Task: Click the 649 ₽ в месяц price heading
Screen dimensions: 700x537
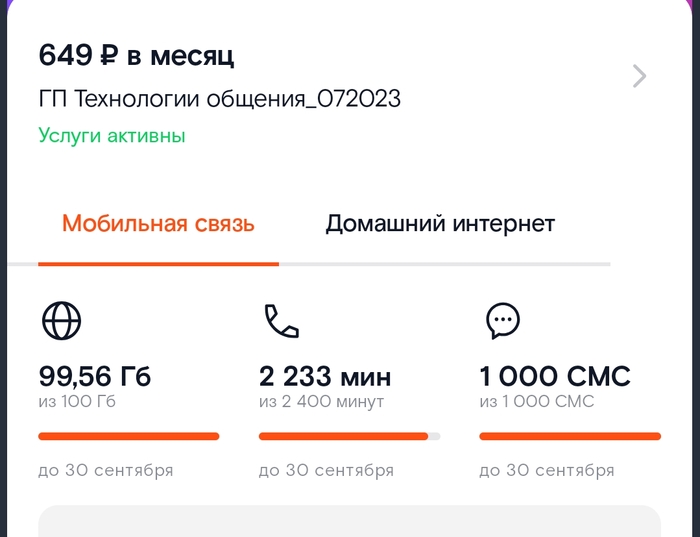Action: coord(136,55)
